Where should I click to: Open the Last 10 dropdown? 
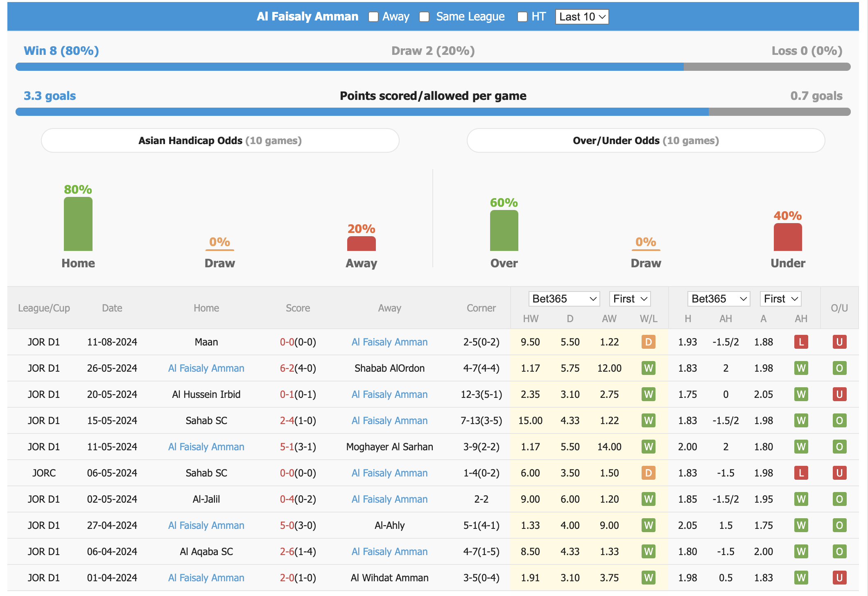coord(582,17)
